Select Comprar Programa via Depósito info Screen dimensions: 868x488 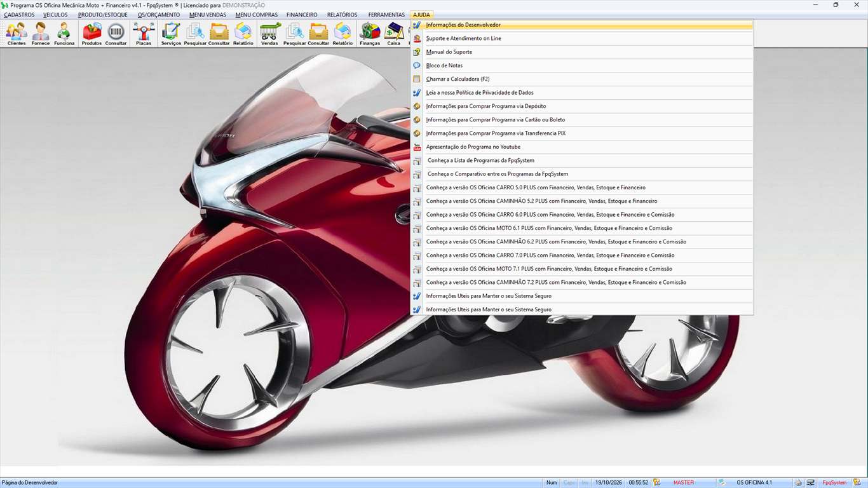pos(582,106)
